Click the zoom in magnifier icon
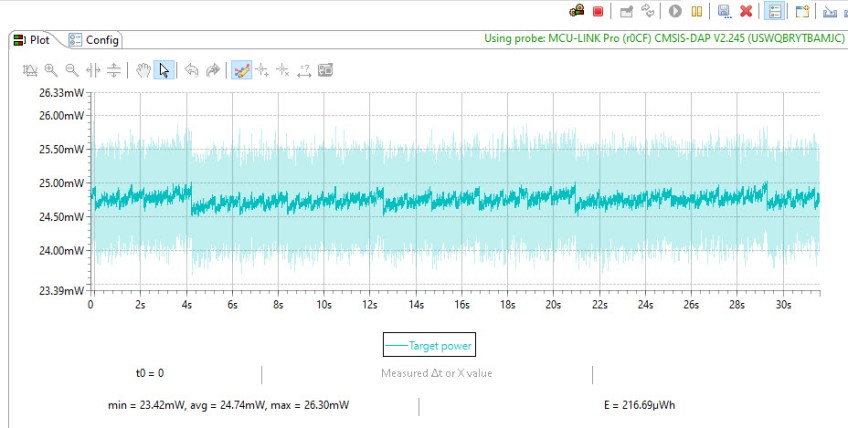 [51, 70]
